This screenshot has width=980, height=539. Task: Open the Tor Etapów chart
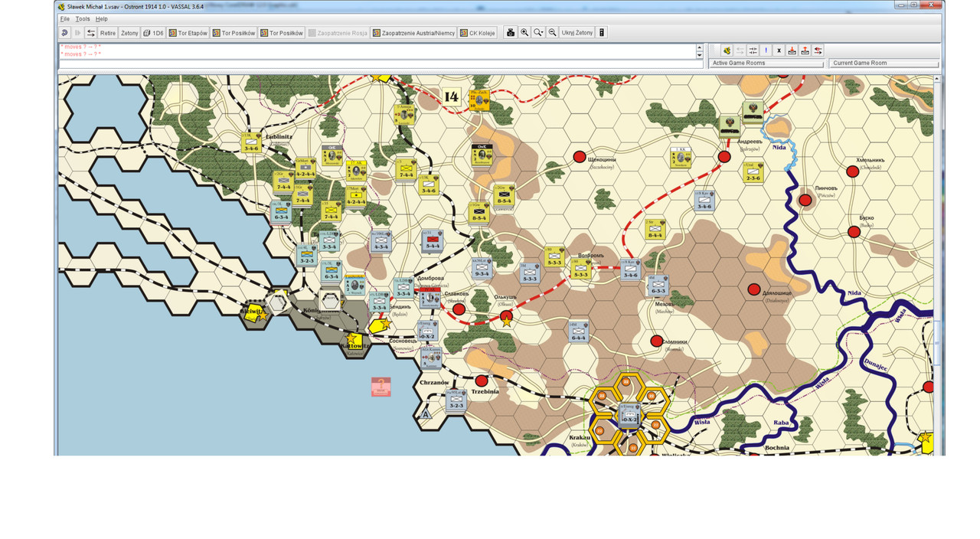(188, 33)
